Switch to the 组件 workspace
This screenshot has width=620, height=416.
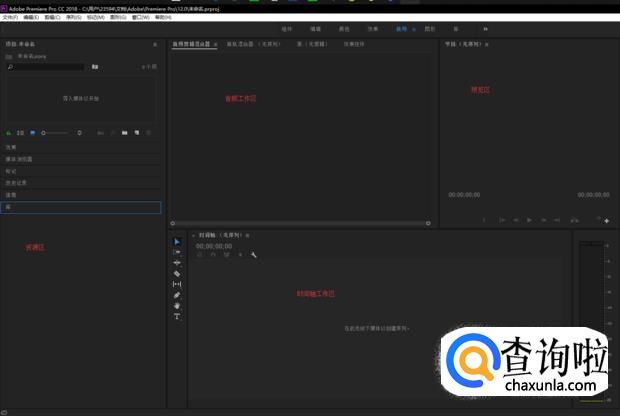287,29
